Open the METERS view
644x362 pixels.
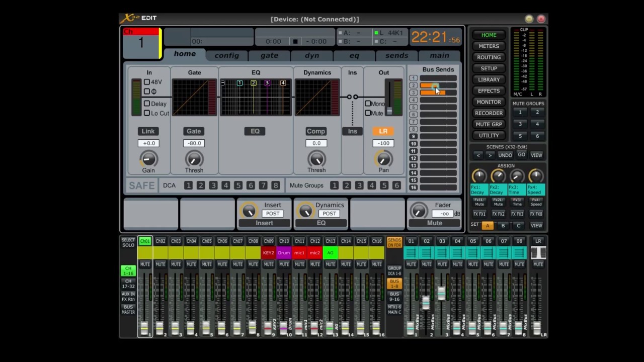point(489,46)
